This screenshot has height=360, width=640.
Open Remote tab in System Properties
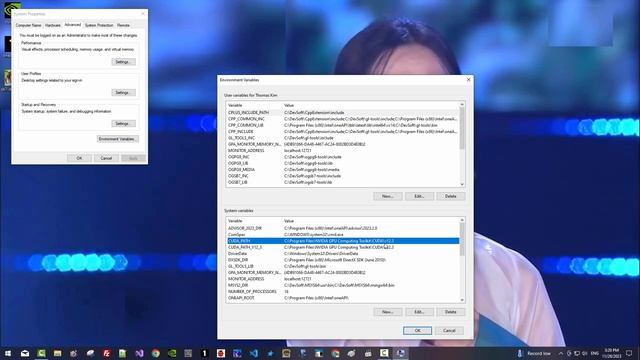click(123, 25)
